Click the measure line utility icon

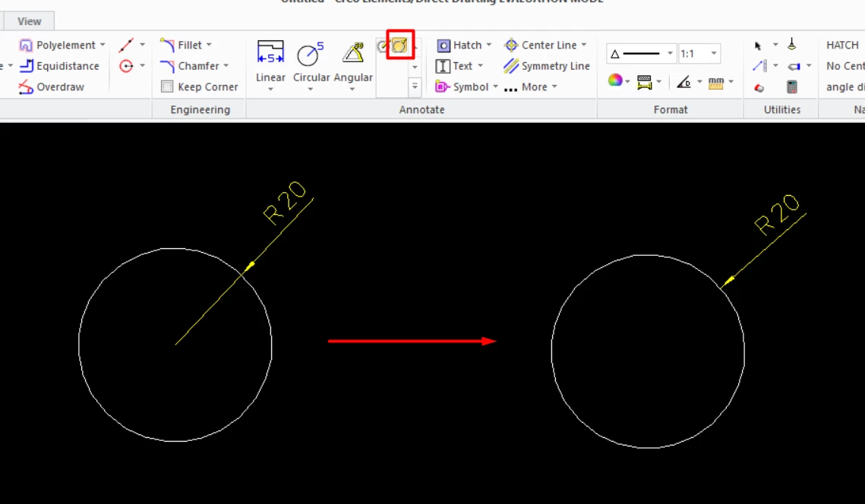(759, 66)
